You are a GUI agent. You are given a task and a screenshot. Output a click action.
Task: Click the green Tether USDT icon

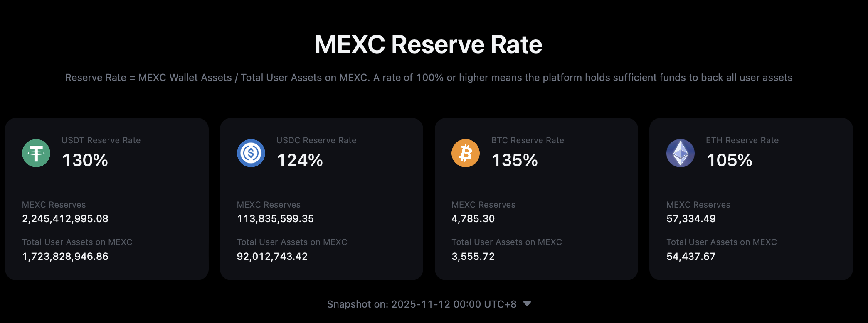(36, 153)
